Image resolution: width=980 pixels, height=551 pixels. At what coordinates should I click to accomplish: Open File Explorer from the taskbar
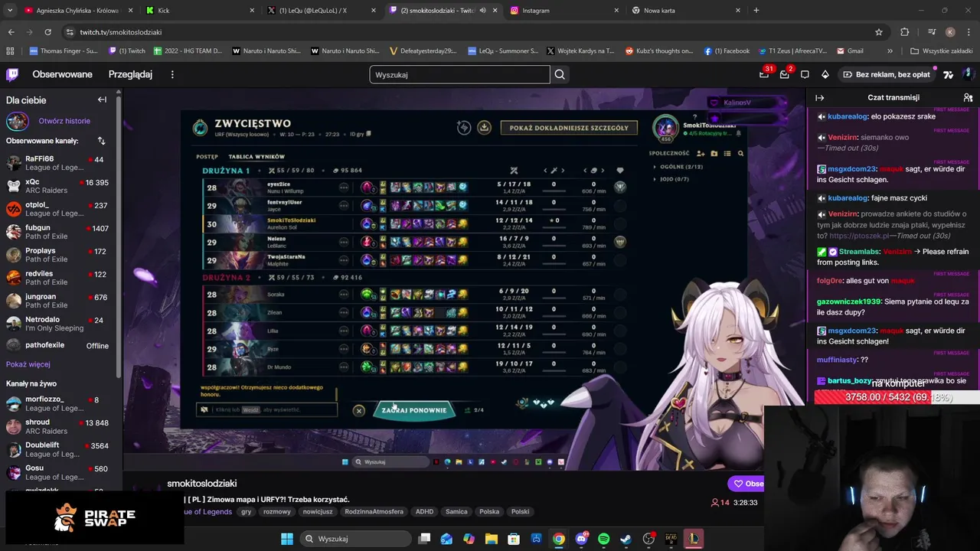pyautogui.click(x=492, y=539)
